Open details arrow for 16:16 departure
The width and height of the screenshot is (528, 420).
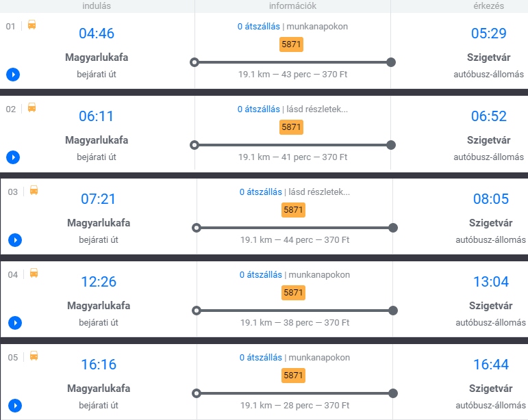point(14,406)
